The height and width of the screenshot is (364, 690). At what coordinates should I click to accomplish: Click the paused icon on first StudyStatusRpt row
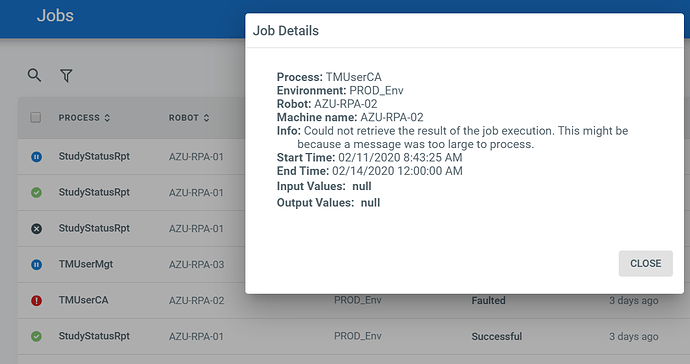pos(37,157)
